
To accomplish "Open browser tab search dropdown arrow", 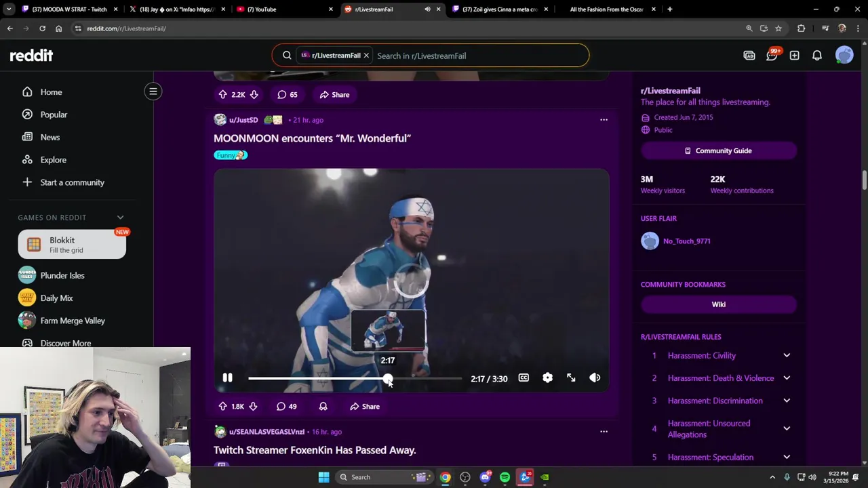I will tap(9, 9).
